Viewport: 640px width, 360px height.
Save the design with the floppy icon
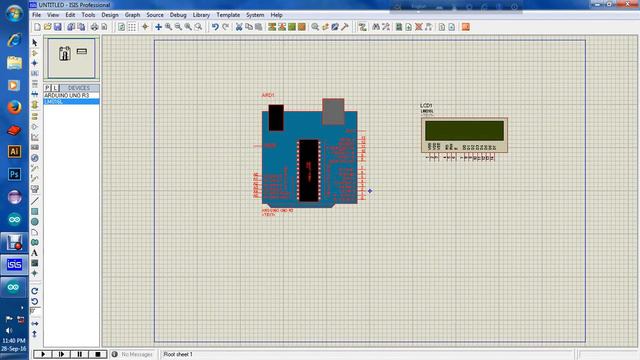click(x=58, y=27)
